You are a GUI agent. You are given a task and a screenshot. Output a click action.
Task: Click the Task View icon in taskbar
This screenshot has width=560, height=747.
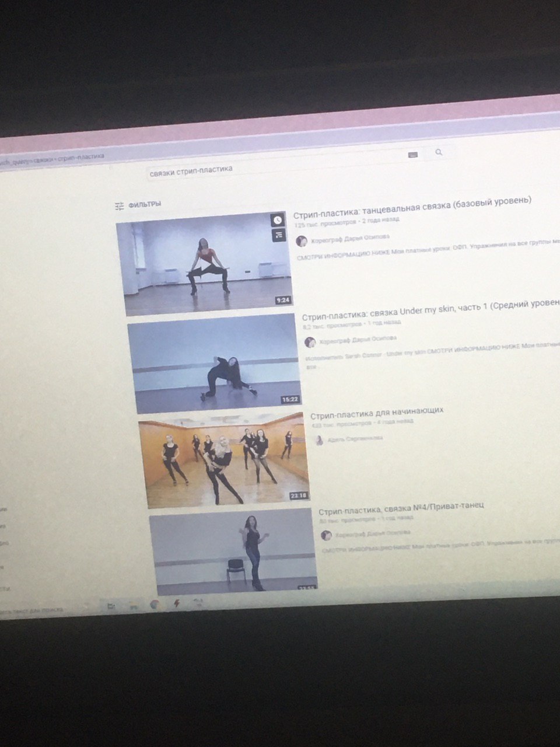click(111, 607)
